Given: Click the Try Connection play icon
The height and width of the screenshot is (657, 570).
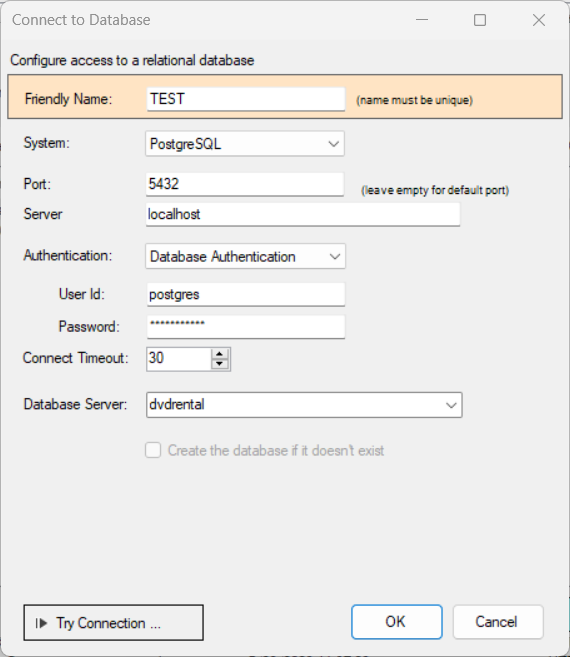Looking at the screenshot, I should tap(41, 623).
